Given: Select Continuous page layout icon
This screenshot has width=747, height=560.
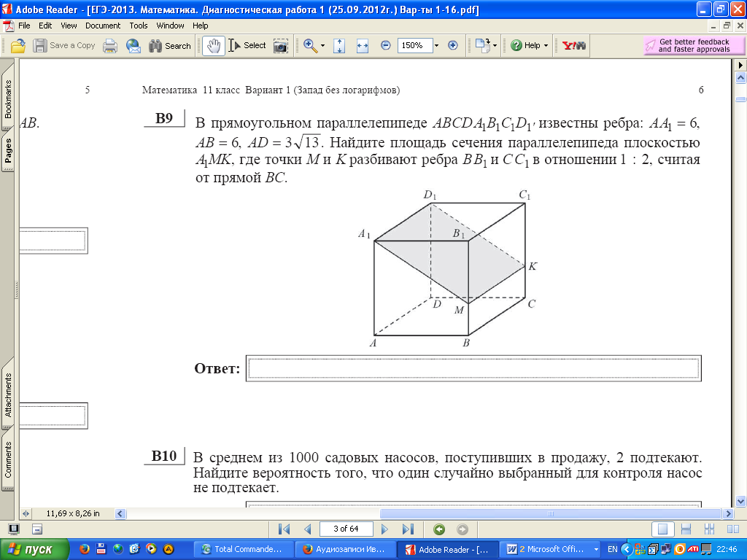Looking at the screenshot, I should point(686,529).
